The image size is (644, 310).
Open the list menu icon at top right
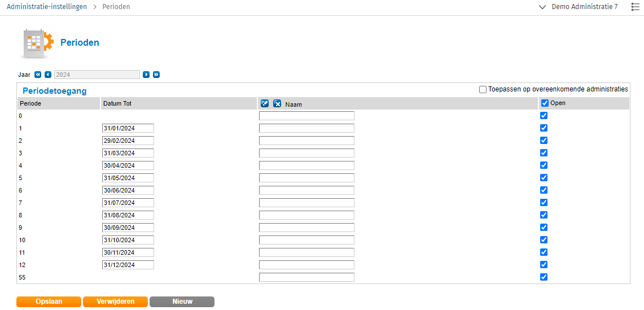tap(635, 7)
